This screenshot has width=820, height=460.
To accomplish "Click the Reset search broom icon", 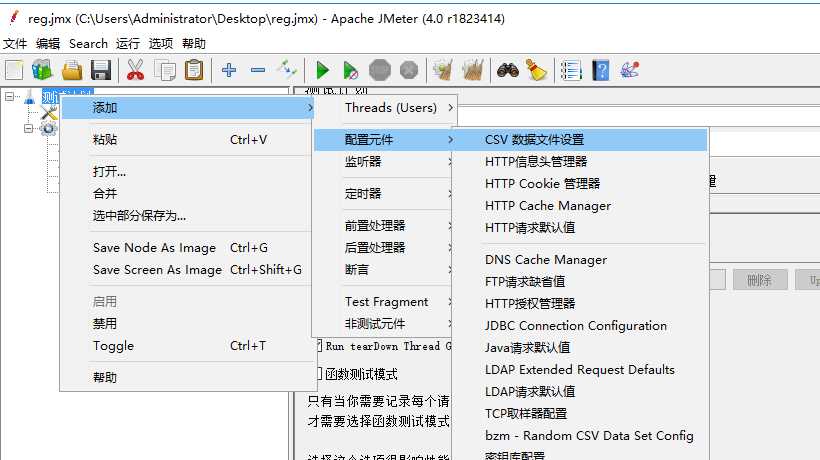I will coord(536,70).
